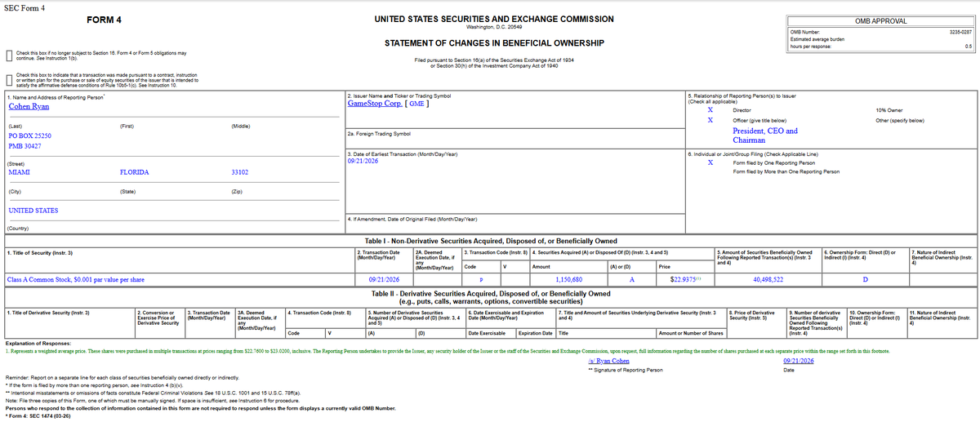Check the Rule 10b5-1(c) contract box
This screenshot has height=431, width=980.
tap(9, 80)
